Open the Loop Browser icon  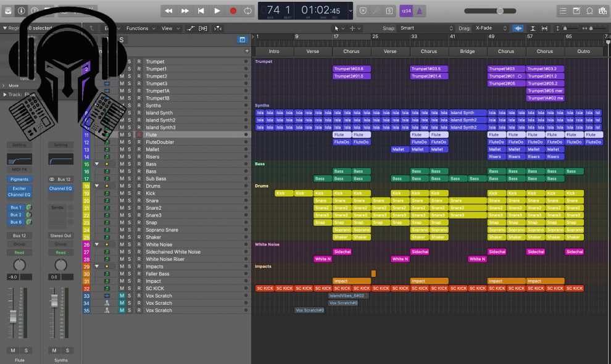(x=589, y=11)
